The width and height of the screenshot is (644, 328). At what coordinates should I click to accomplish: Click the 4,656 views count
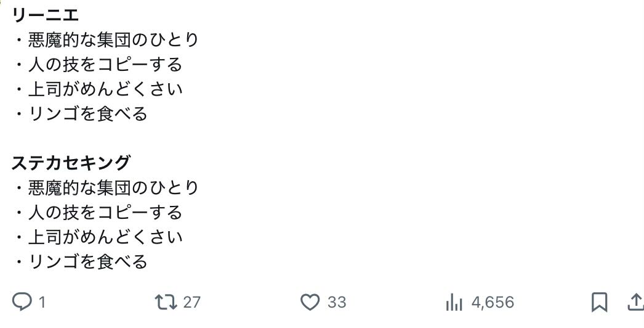pos(493,302)
